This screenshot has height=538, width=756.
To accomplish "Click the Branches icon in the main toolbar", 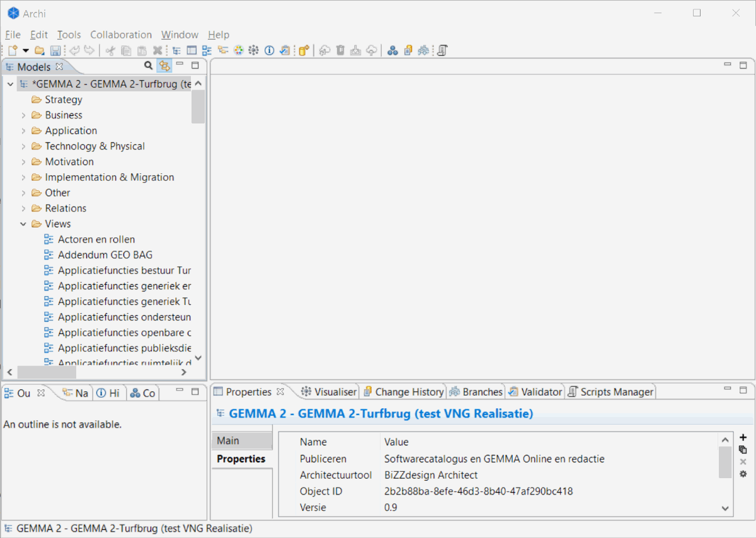I will coord(423,50).
